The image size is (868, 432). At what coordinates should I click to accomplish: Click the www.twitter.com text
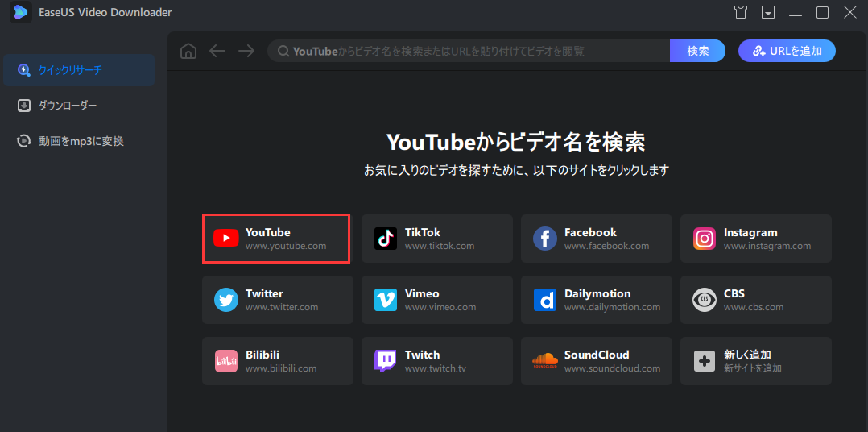click(x=282, y=307)
